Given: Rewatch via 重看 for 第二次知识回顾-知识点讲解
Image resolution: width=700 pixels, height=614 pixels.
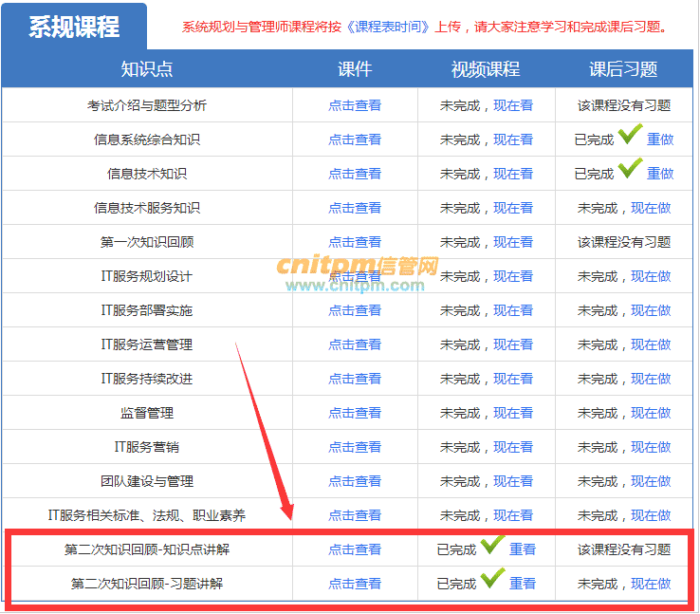Looking at the screenshot, I should 523,549.
